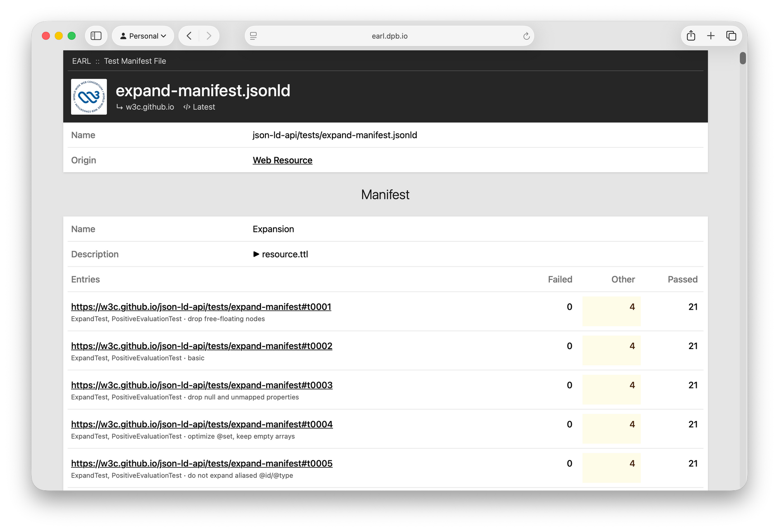
Task: Show the tab overview
Action: (x=731, y=35)
